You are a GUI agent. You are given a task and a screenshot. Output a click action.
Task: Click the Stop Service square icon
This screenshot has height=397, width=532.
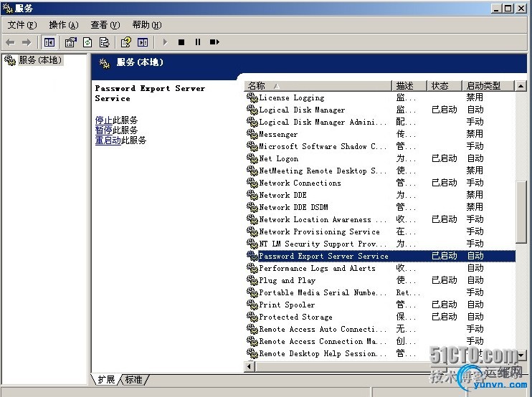point(181,42)
